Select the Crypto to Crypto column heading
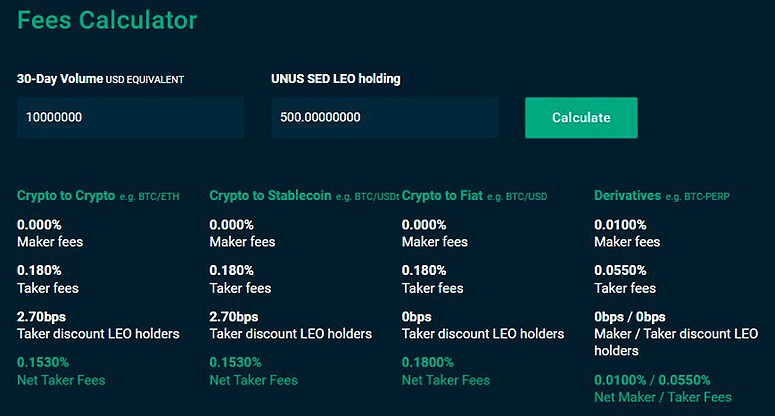775x416 pixels. [x=66, y=196]
